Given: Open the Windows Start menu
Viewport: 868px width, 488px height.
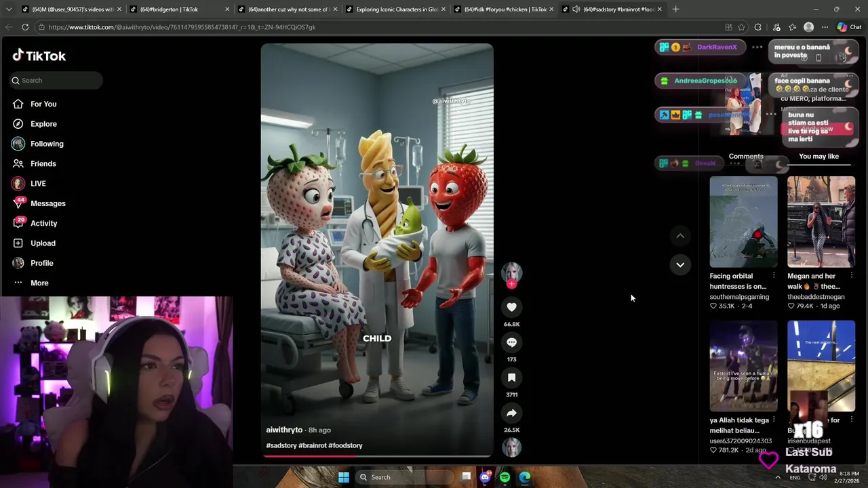Looking at the screenshot, I should point(344,477).
